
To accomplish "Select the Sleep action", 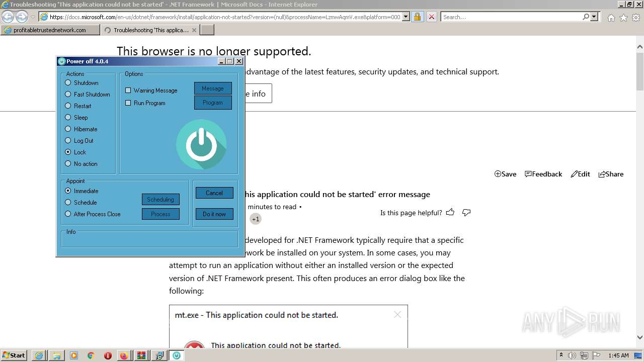I will (x=76, y=118).
